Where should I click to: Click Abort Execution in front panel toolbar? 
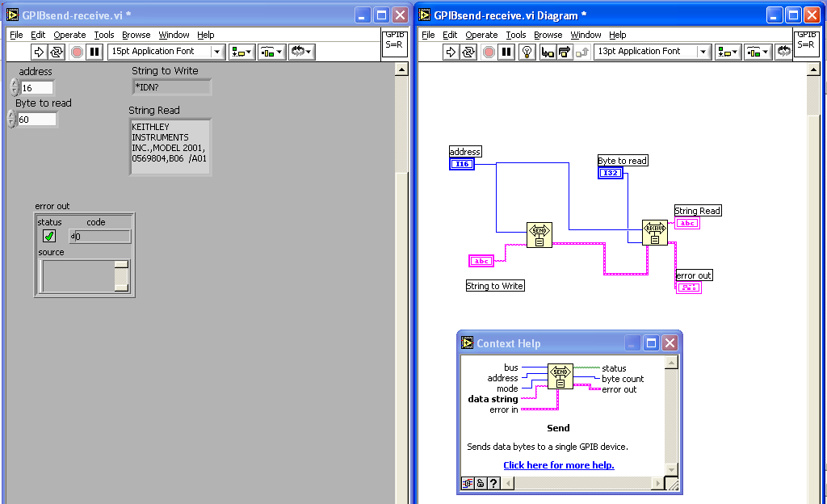[x=77, y=52]
